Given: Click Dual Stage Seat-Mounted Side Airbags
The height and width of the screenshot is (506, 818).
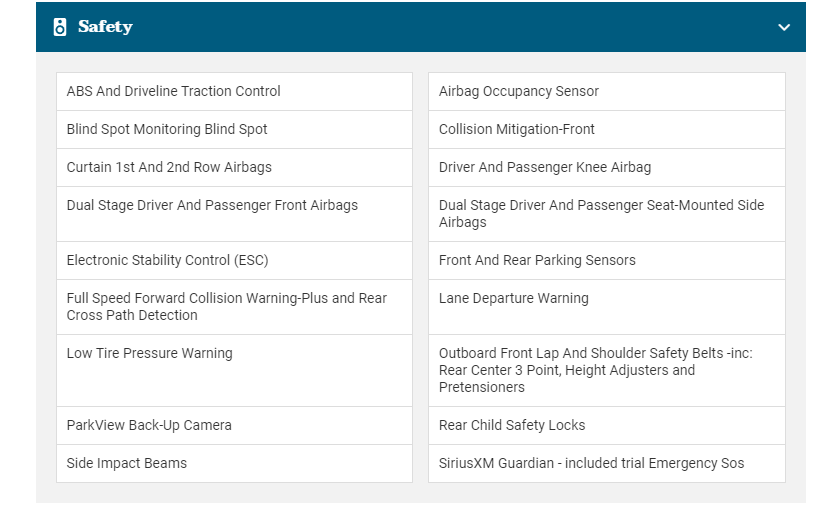Looking at the screenshot, I should pos(601,213).
